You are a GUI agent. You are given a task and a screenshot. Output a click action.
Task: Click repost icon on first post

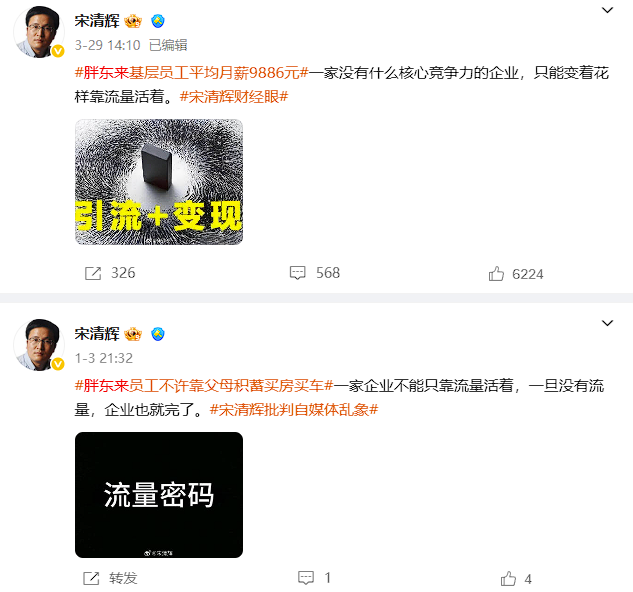click(x=93, y=273)
